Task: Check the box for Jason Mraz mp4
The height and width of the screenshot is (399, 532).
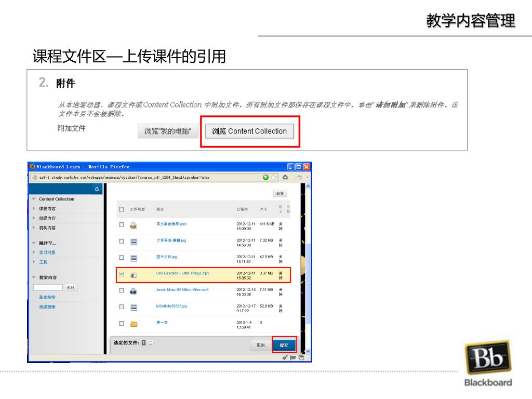Action: [122, 290]
